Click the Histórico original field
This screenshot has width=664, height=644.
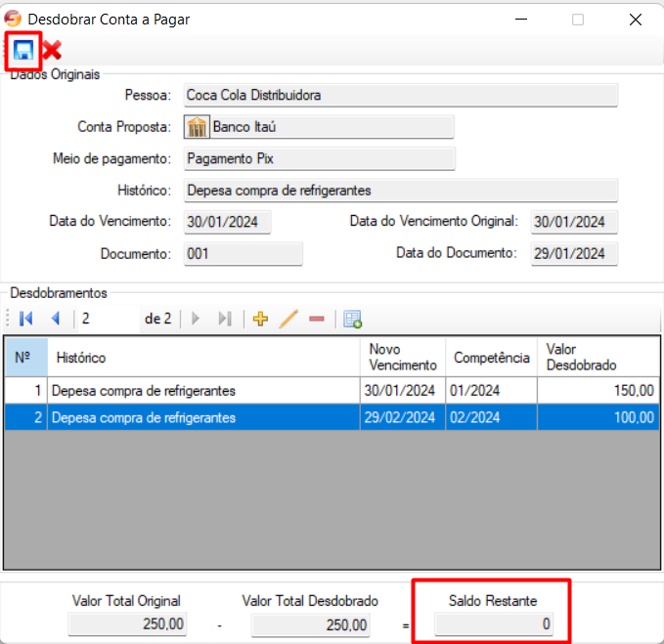point(401,191)
